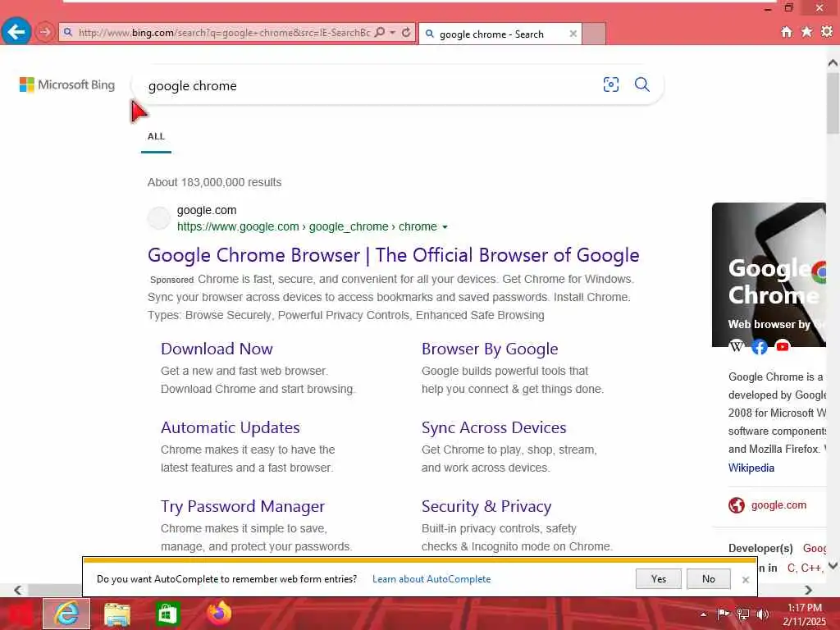The image size is (840, 630).
Task: Open the 'Download Now' sitelink
Action: 217,349
